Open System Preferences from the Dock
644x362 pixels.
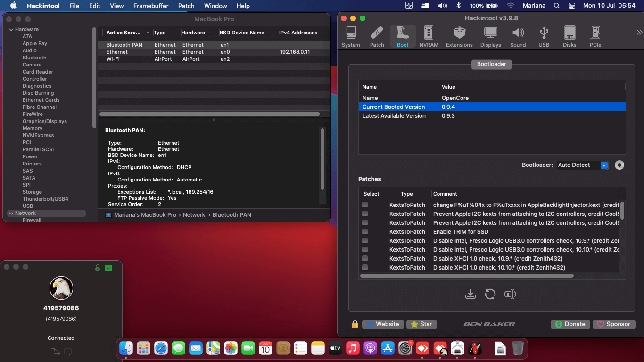(x=405, y=348)
